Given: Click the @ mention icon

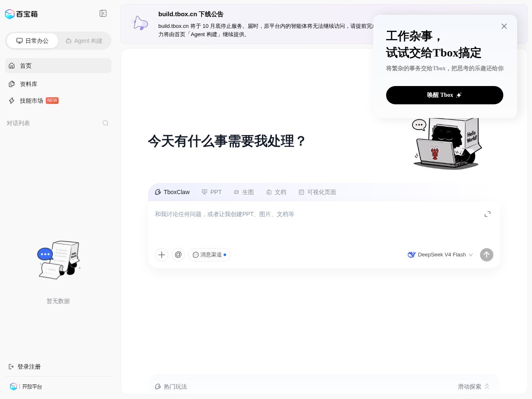Looking at the screenshot, I should coord(178,255).
